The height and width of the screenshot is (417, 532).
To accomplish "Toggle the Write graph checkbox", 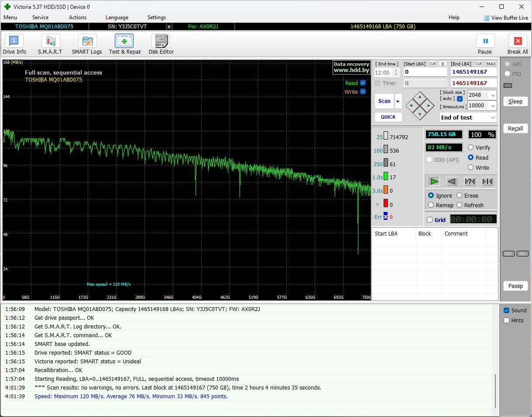I will point(363,92).
